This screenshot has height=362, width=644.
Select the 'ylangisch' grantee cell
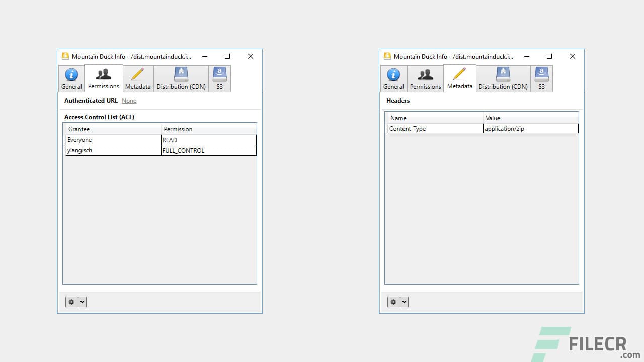113,150
